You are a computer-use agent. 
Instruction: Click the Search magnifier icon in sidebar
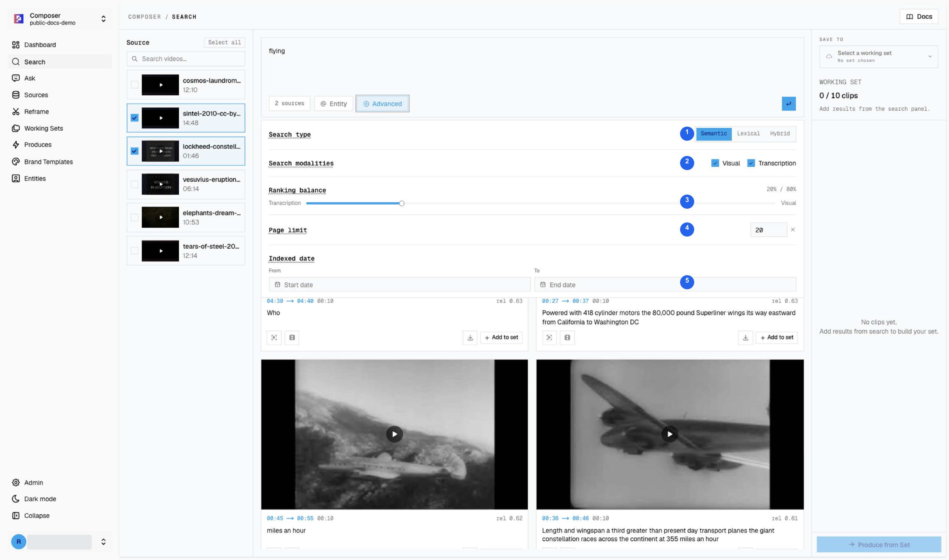point(16,62)
